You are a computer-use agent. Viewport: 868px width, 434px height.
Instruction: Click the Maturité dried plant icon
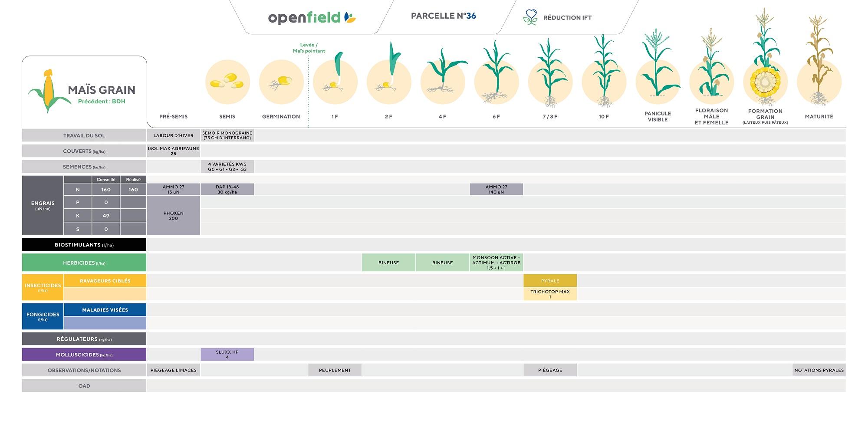point(819,65)
